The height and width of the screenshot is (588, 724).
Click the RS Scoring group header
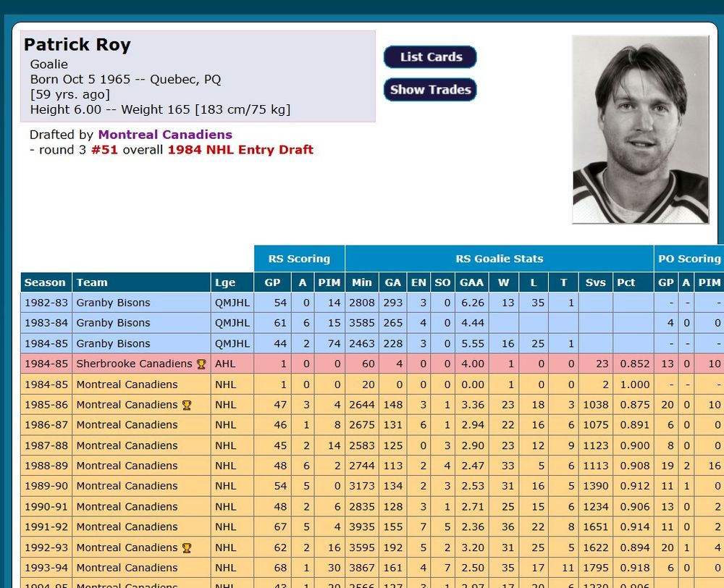[299, 259]
